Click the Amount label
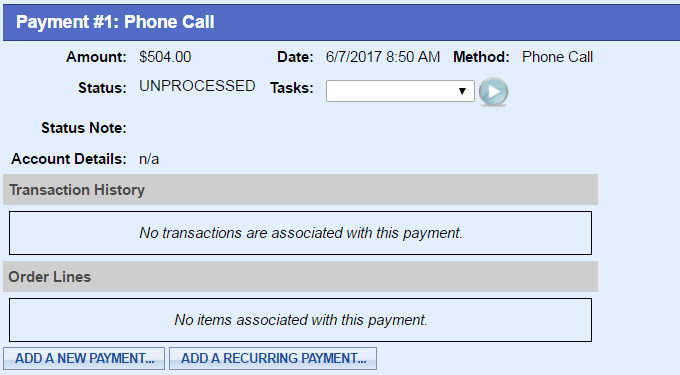 [x=96, y=57]
